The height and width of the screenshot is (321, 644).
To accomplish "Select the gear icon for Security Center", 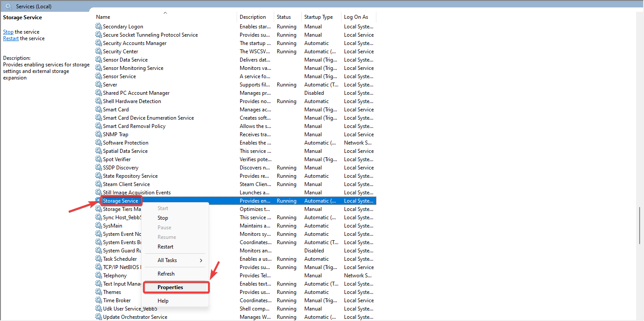I will [x=99, y=52].
